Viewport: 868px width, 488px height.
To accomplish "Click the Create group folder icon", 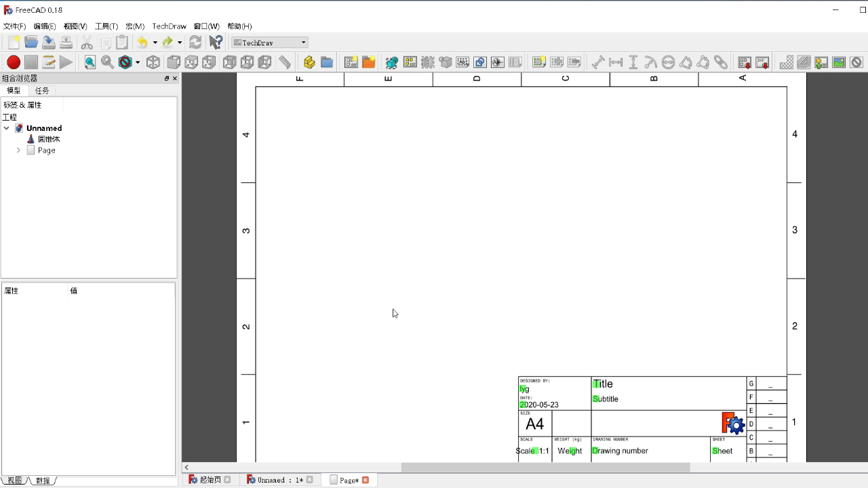I will pyautogui.click(x=327, y=62).
